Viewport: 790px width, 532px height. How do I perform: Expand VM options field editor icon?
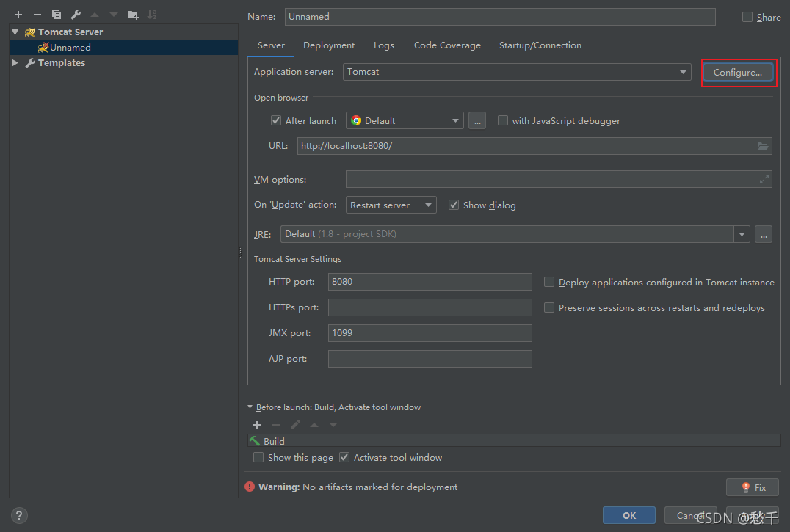764,179
